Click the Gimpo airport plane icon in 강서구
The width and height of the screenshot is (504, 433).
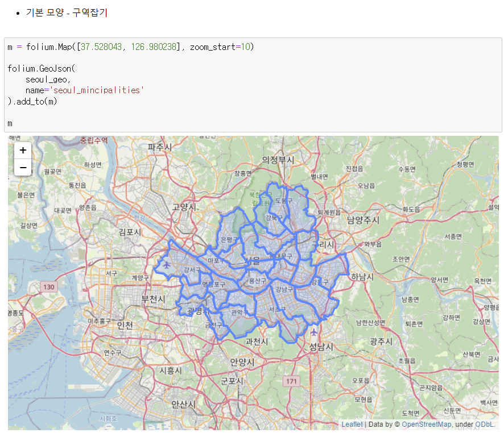(x=167, y=265)
